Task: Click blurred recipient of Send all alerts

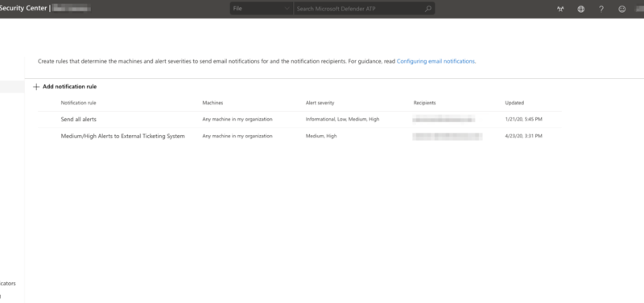Action: pos(444,119)
